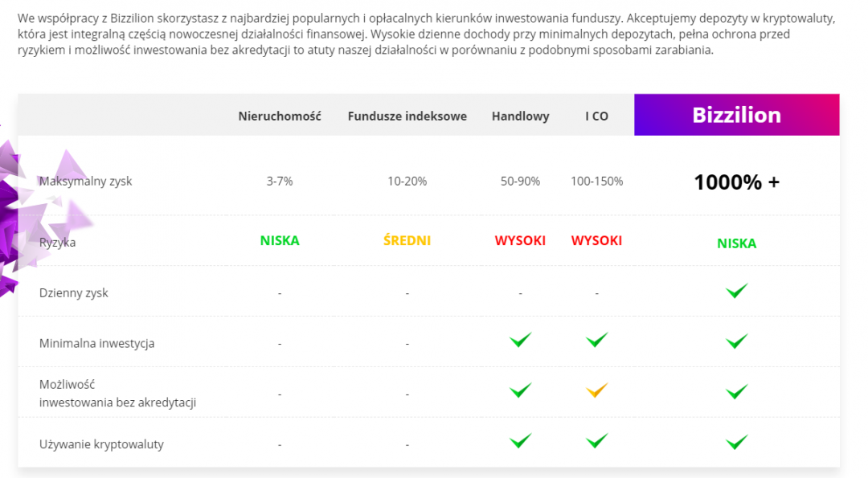Click Bizzilion checkmark for Minimalna inwestycja
Viewport: 868px width, 478px height.
point(736,342)
